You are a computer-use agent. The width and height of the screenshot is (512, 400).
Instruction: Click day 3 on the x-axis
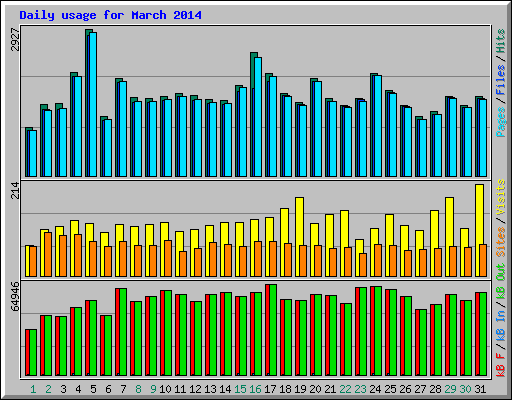click(63, 389)
